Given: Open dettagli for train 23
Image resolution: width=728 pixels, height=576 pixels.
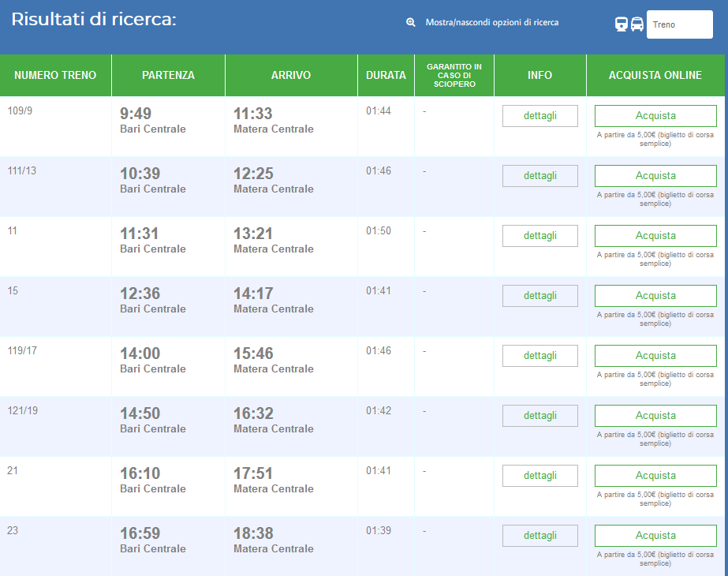Looking at the screenshot, I should coord(540,535).
